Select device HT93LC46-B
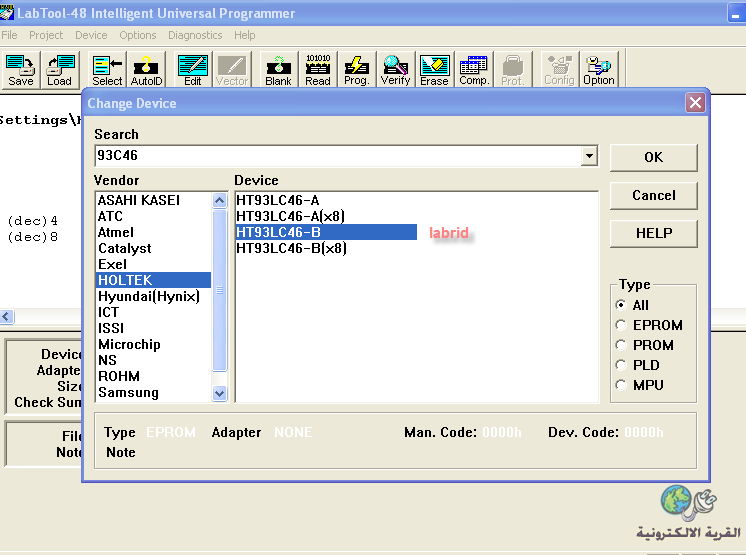Screen dimensions: 746x555 [326, 232]
